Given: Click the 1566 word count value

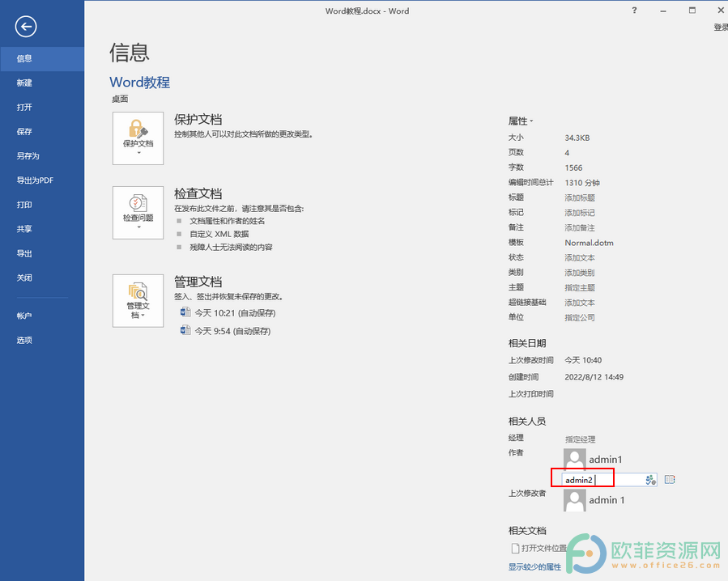Looking at the screenshot, I should pos(573,168).
